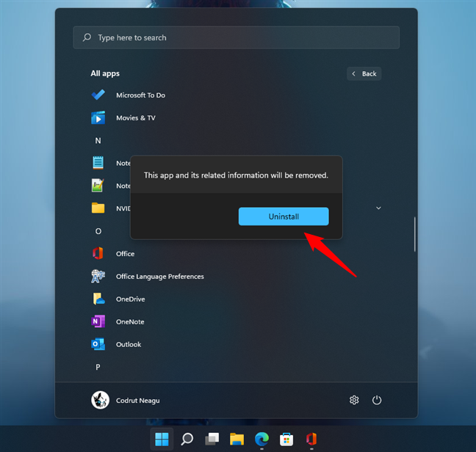The image size is (476, 452).
Task: Open taskbar Search magnifier icon
Action: 187,439
